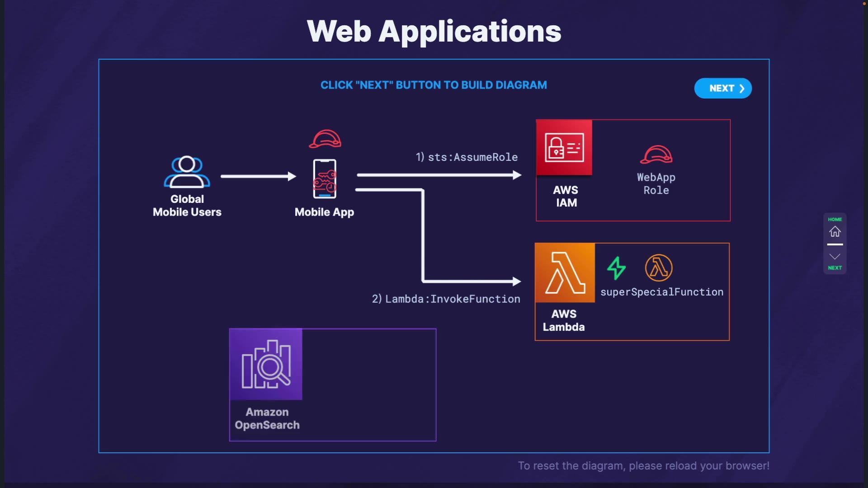Click the arrow from users to Mobile App
Viewport: 868px width, 488px height.
pyautogui.click(x=258, y=176)
